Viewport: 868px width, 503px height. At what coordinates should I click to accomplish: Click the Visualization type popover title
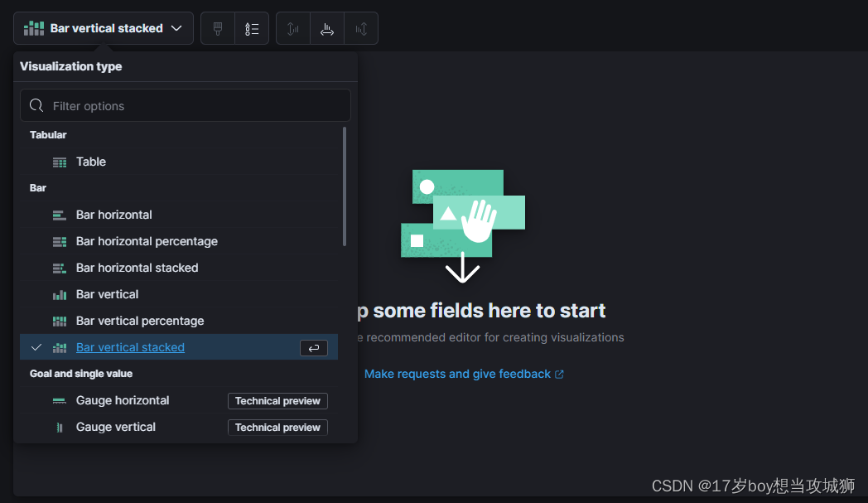tap(71, 66)
